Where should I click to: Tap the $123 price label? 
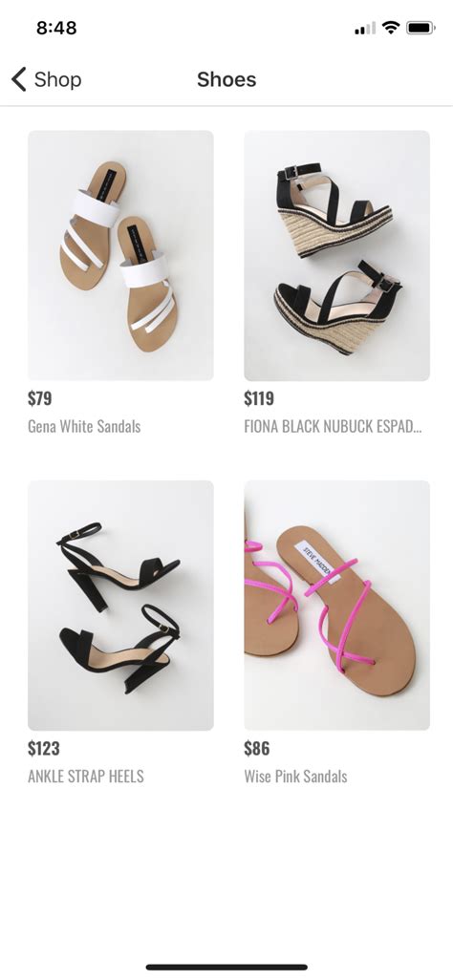coord(44,748)
